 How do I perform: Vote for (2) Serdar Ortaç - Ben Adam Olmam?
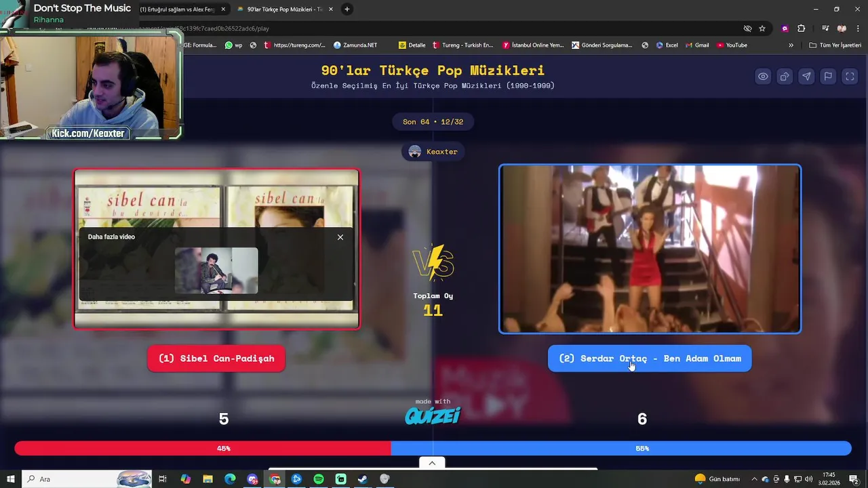650,359
